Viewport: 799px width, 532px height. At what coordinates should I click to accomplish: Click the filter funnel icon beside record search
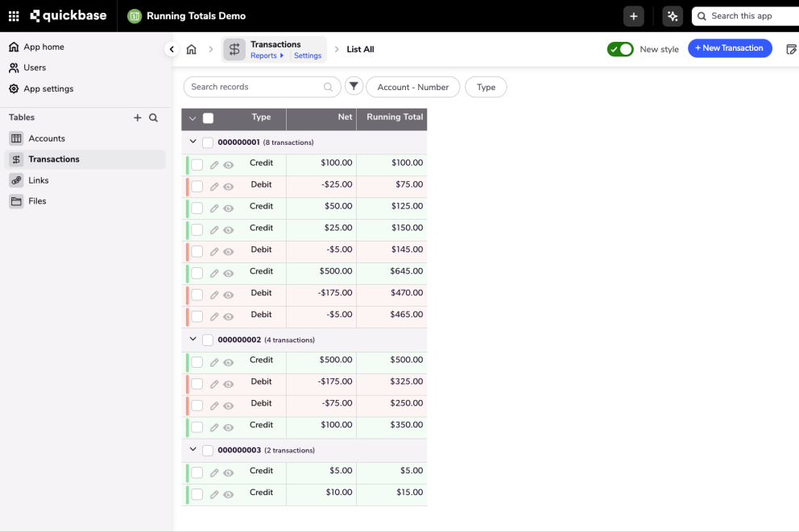(x=354, y=86)
